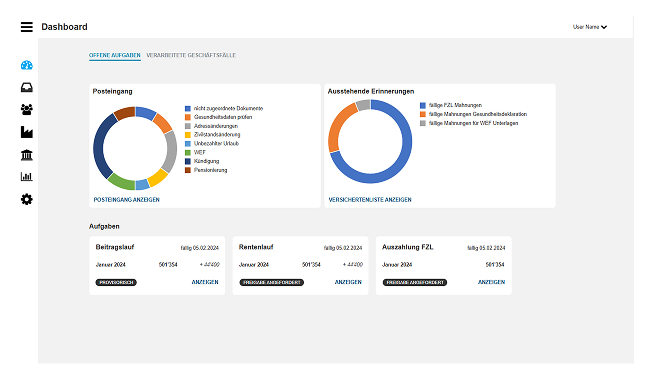
Task: Click Anzeigen on the Beitragslauf card
Action: 205,282
